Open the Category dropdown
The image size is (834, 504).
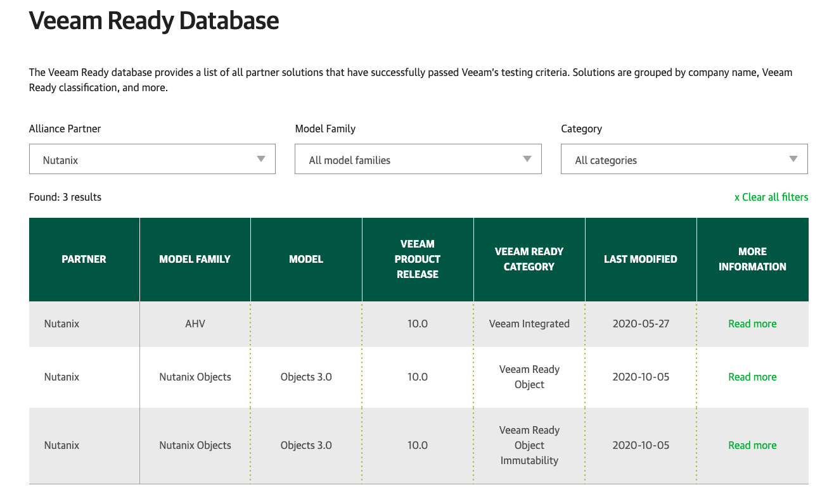coord(684,160)
